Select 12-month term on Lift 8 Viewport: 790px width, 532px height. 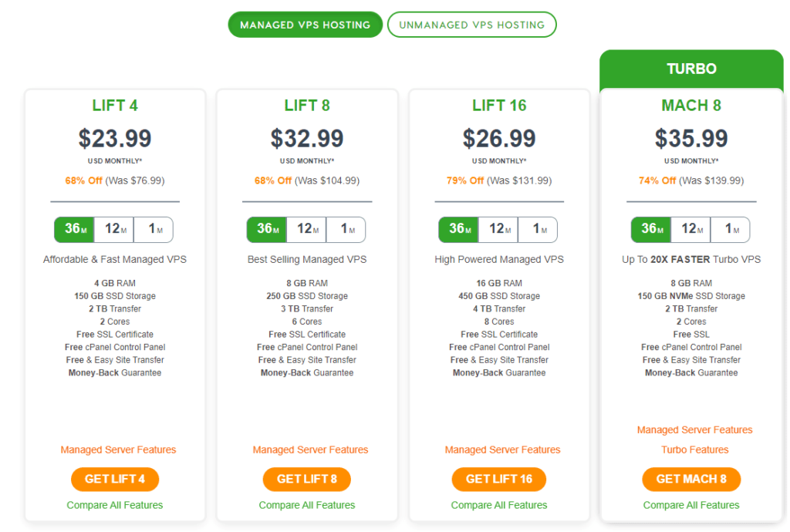[306, 230]
